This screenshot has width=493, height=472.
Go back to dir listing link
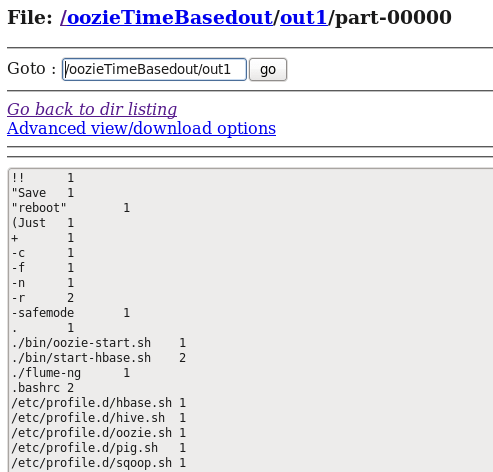click(x=92, y=109)
